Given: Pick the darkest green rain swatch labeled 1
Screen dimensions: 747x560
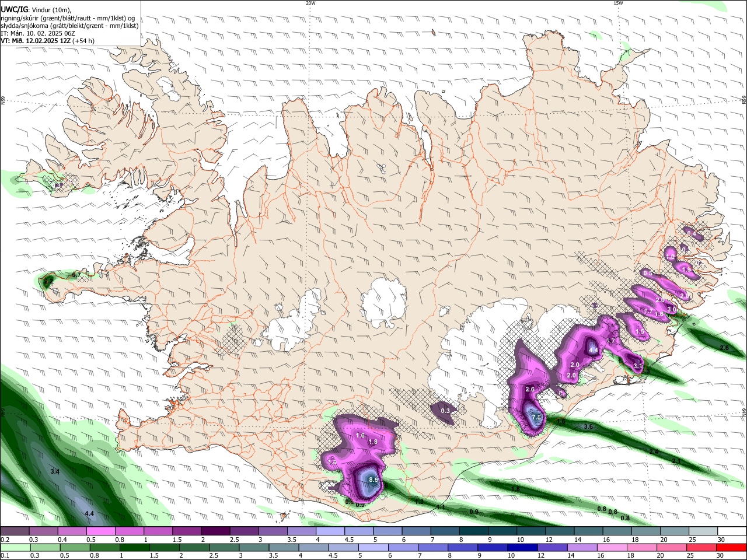Looking at the screenshot, I should [x=135, y=548].
